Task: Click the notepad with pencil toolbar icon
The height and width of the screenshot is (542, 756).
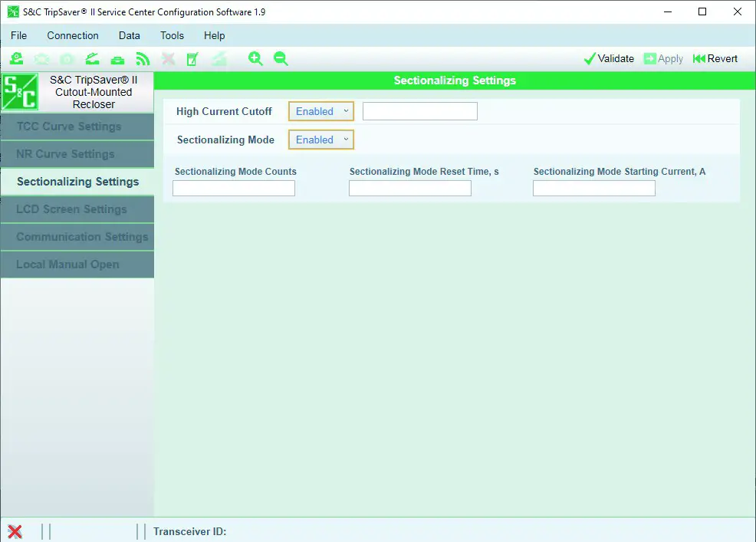Action: pos(192,59)
